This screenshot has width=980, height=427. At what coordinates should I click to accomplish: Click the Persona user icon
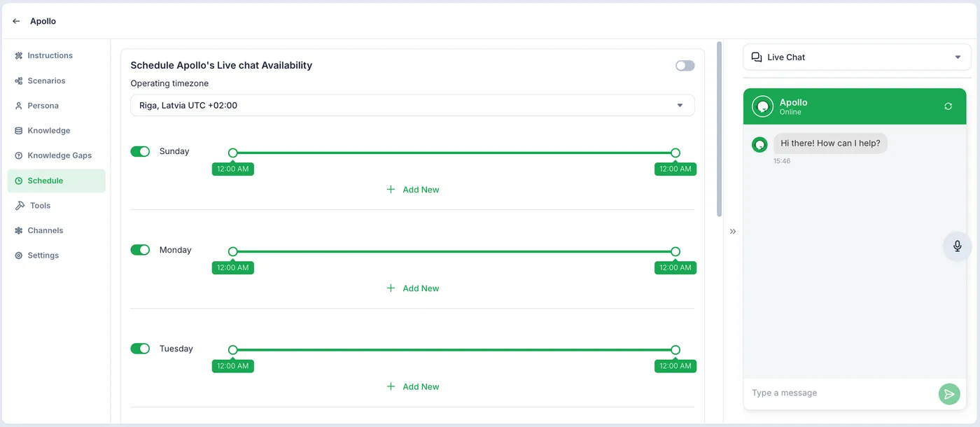tap(19, 106)
